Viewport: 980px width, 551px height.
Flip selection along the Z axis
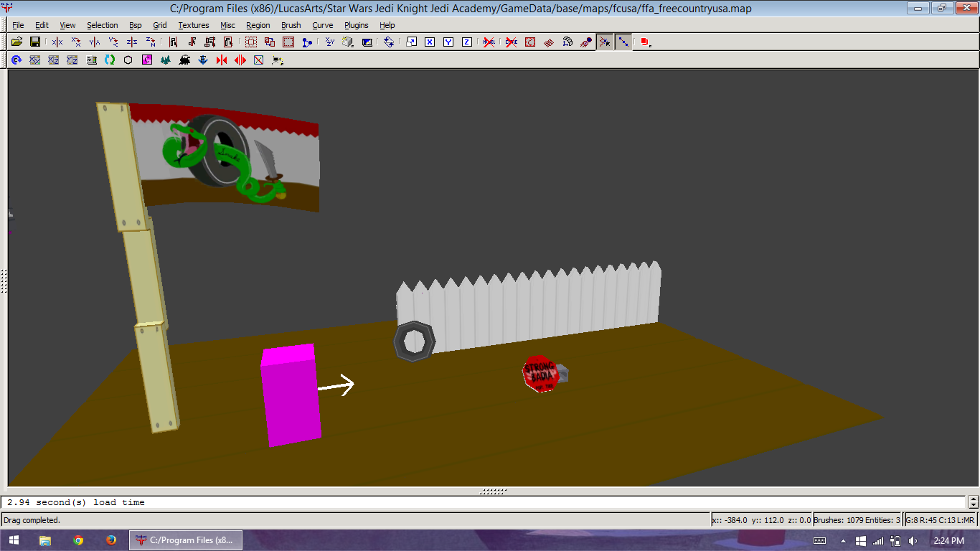coord(132,42)
